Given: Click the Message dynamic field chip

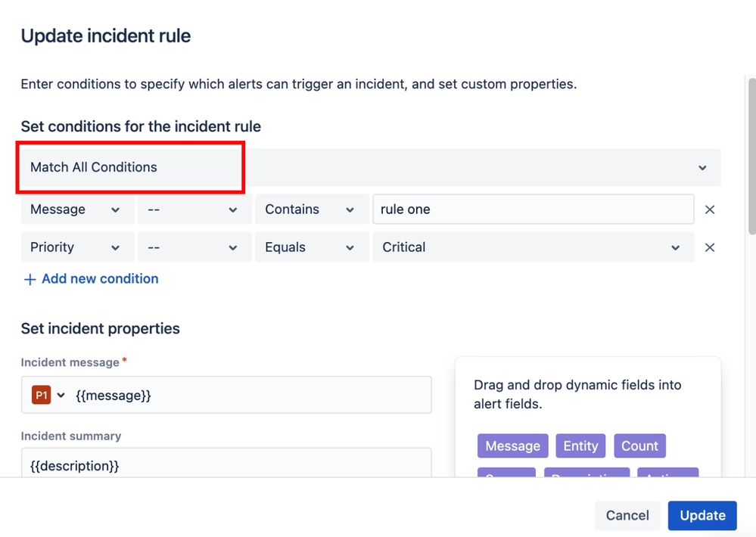Looking at the screenshot, I should tap(512, 445).
